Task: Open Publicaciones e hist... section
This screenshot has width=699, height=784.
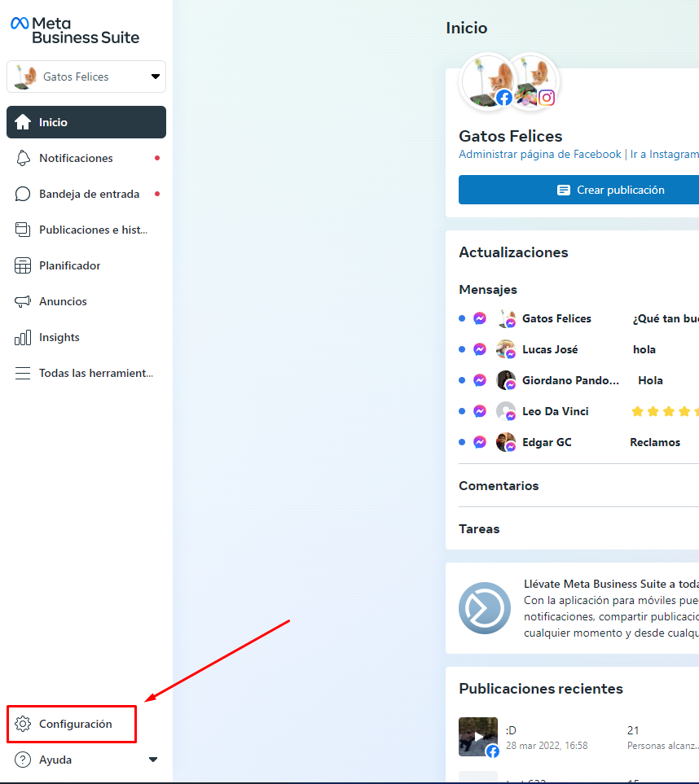Action: 86,230
